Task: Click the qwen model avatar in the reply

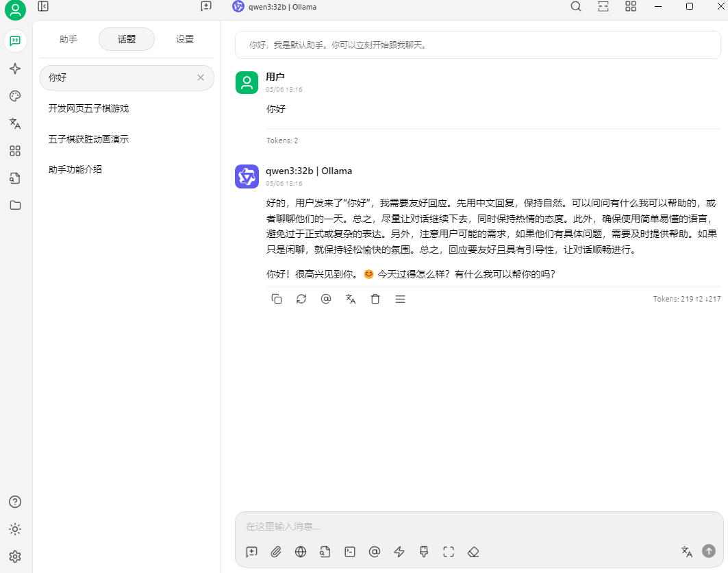Action: [x=247, y=177]
